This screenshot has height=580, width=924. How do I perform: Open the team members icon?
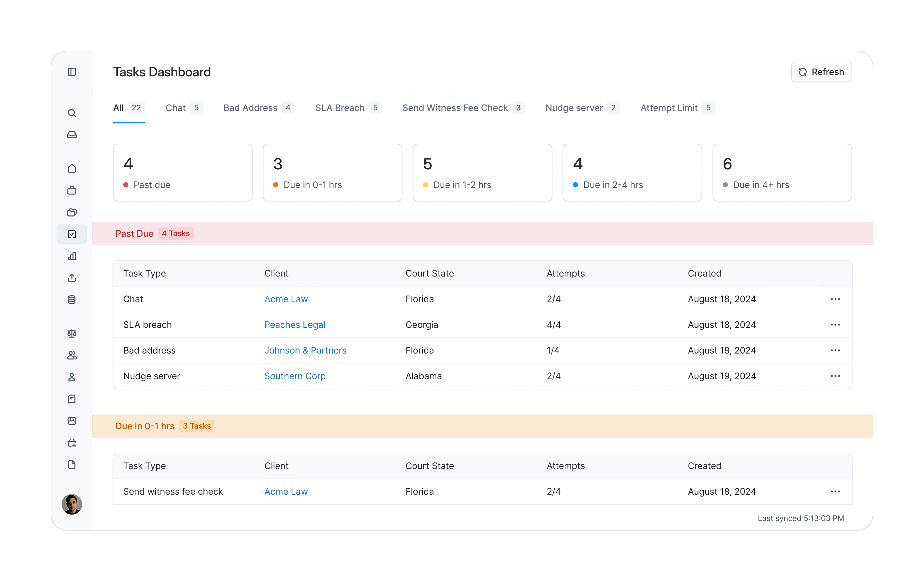tap(72, 355)
